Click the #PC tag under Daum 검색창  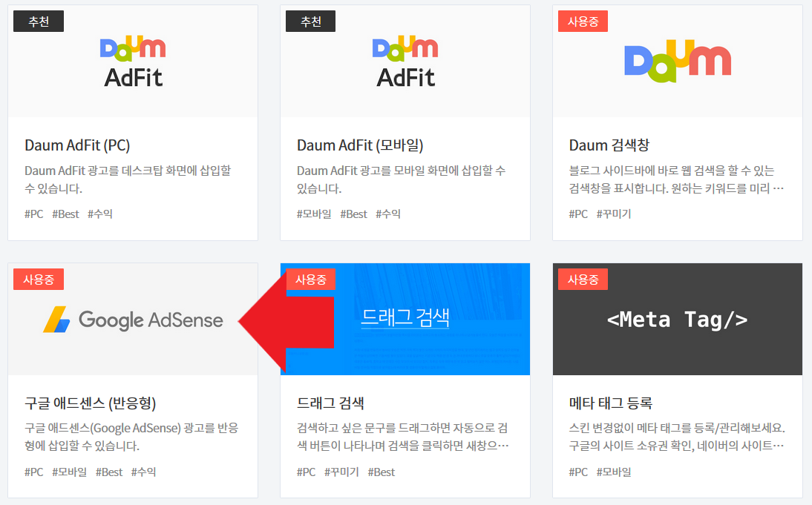pos(578,214)
